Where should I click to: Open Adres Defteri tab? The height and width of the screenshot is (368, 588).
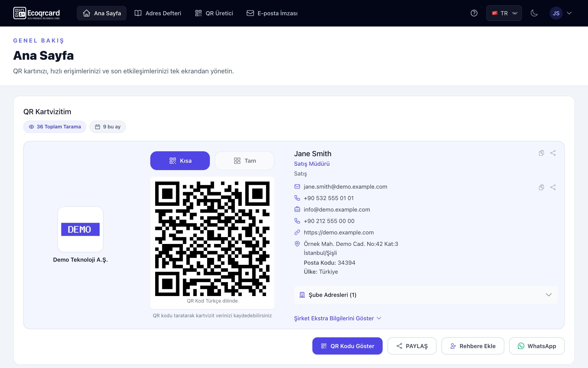tap(158, 13)
